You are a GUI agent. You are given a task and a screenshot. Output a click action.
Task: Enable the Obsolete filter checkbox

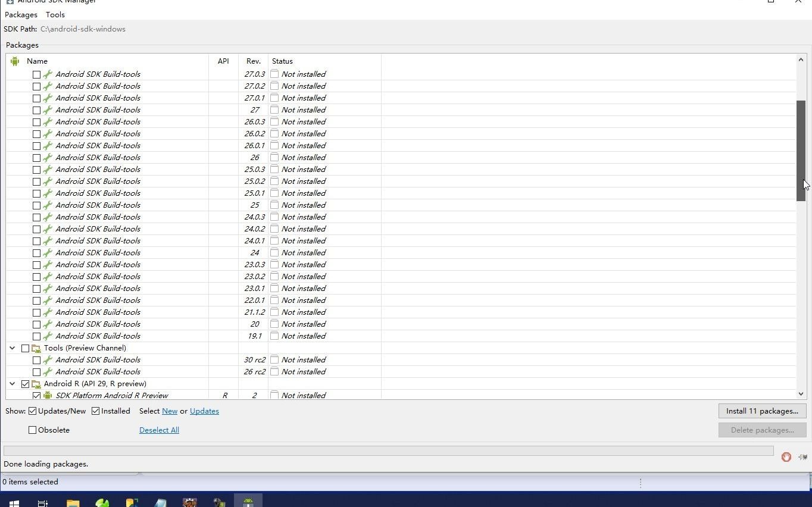click(x=32, y=430)
